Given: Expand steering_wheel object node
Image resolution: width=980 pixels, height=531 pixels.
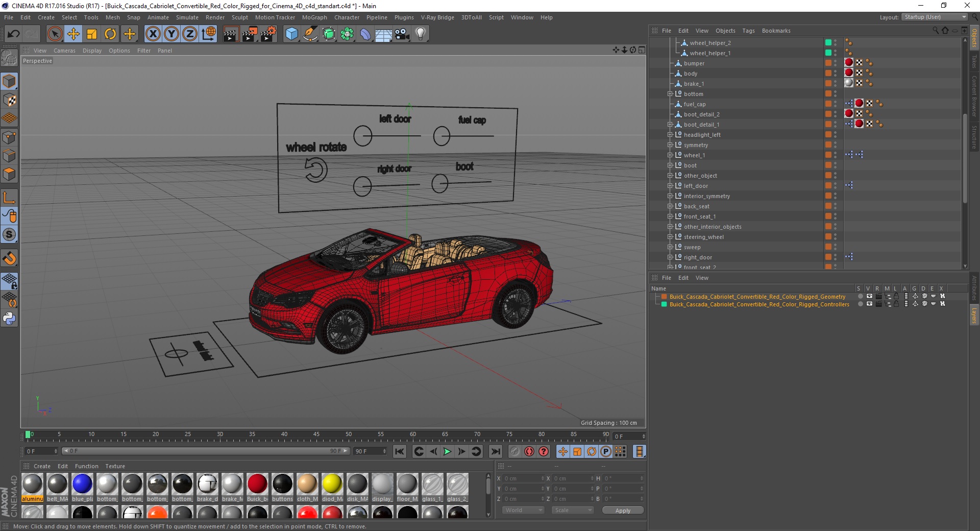Looking at the screenshot, I should (670, 237).
